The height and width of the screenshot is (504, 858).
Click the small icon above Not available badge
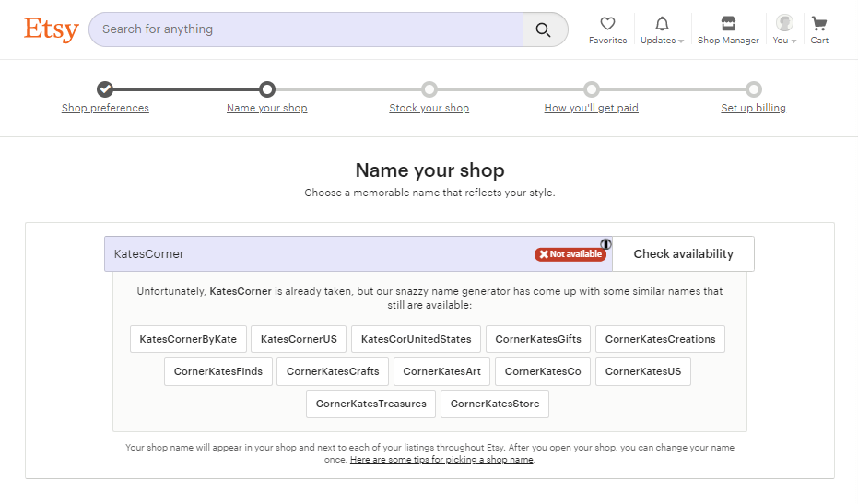pyautogui.click(x=605, y=244)
